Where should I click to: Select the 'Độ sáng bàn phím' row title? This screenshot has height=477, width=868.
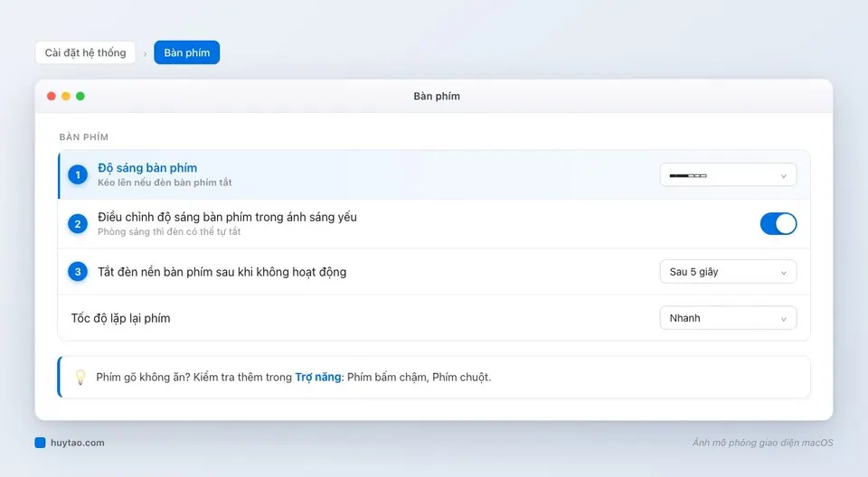coord(147,168)
